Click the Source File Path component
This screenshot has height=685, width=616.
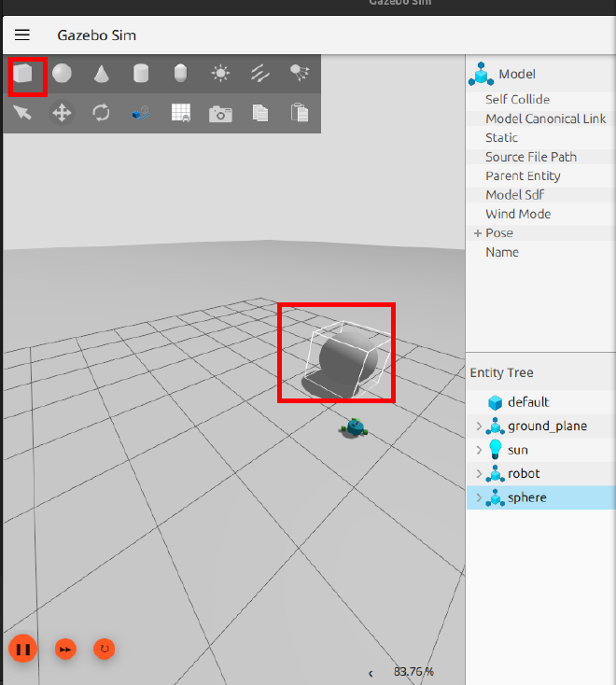click(x=540, y=157)
